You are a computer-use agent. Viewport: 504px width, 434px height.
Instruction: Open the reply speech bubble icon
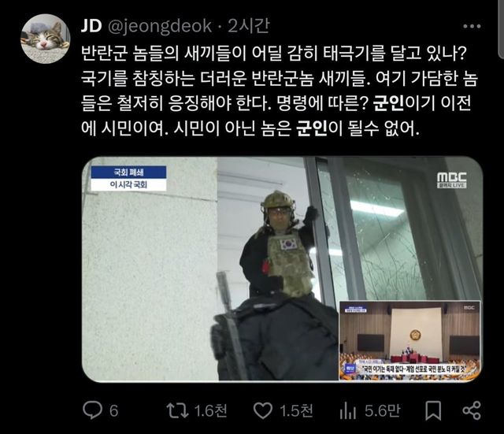tap(92, 410)
